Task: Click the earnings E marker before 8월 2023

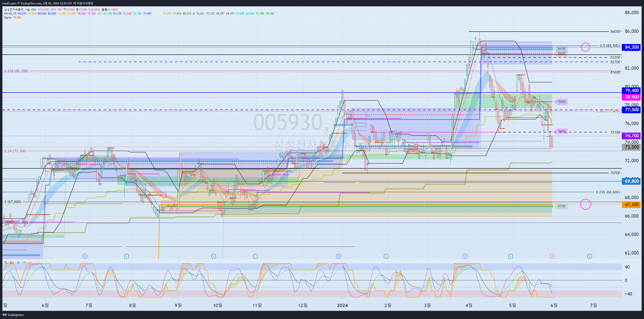Action: (127, 256)
